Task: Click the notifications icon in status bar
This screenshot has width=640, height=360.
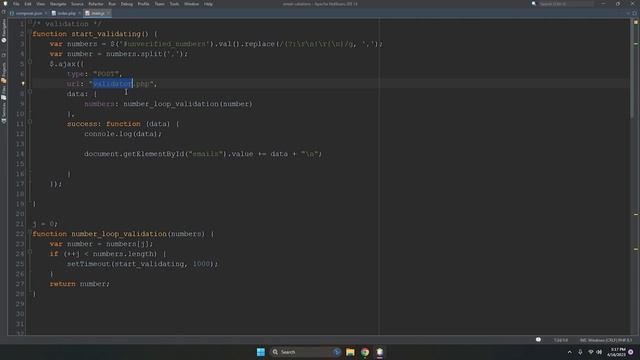Action: (x=538, y=340)
